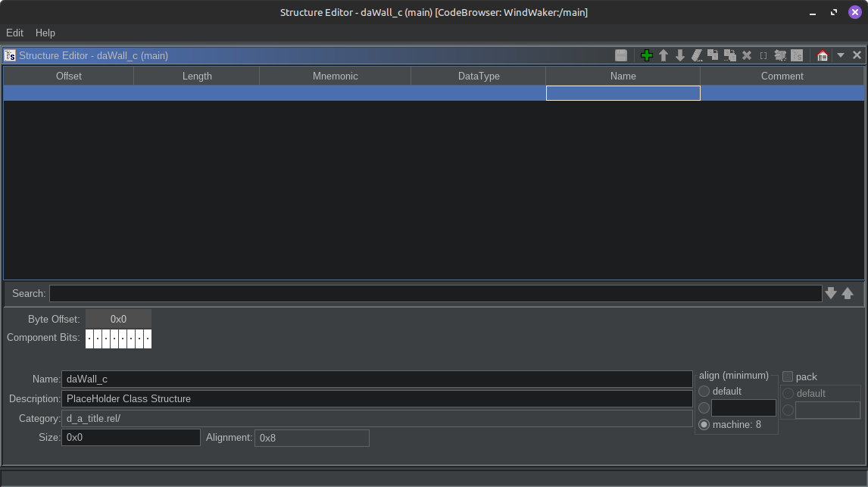Open the Help menu
This screenshot has height=487, width=868.
(45, 33)
